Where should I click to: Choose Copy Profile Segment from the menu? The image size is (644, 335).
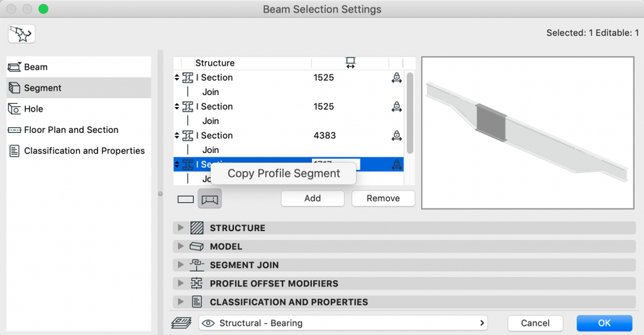(x=284, y=173)
